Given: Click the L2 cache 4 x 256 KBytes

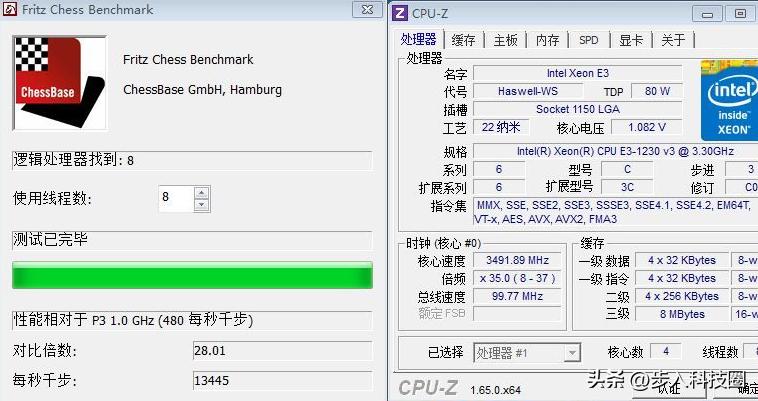Looking at the screenshot, I should (x=682, y=296).
